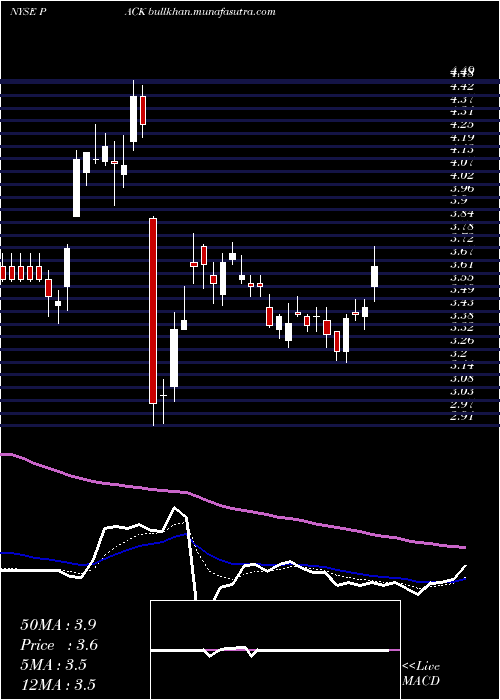The height and width of the screenshot is (700, 500).
Task: Click the large white gap-up candlestick near 4.07
Action: pyautogui.click(x=77, y=188)
